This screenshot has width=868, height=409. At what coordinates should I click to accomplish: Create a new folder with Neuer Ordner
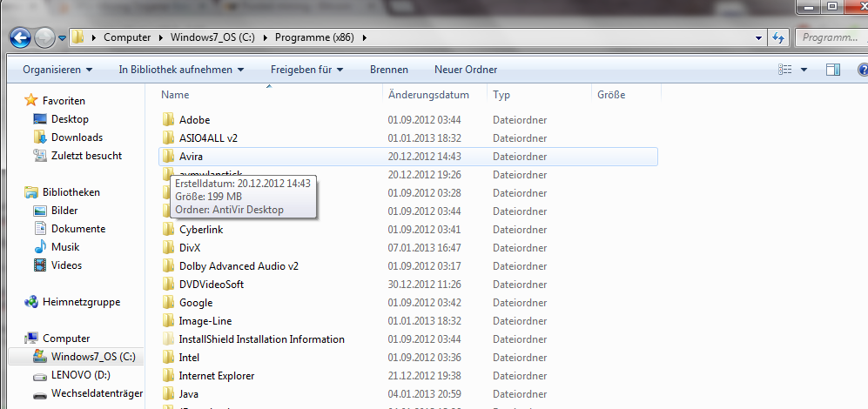coord(466,70)
